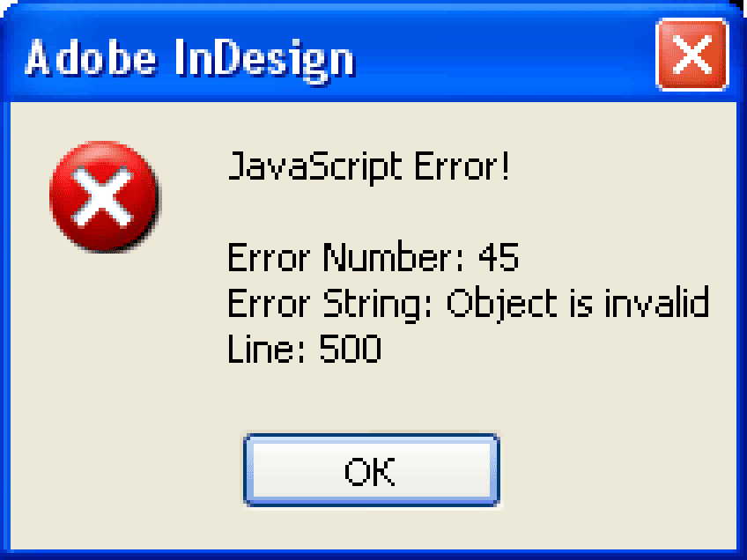Dismiss the error using the red X button
747x560 pixels.
coord(692,55)
